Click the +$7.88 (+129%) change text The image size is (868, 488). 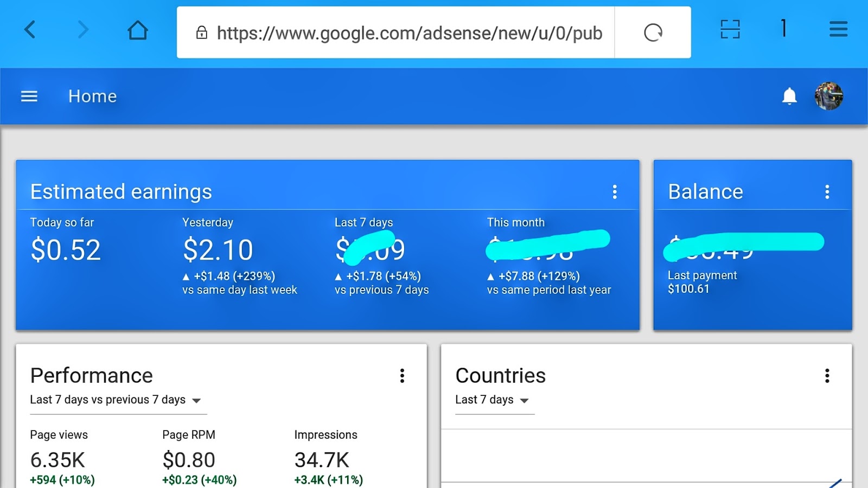point(539,276)
